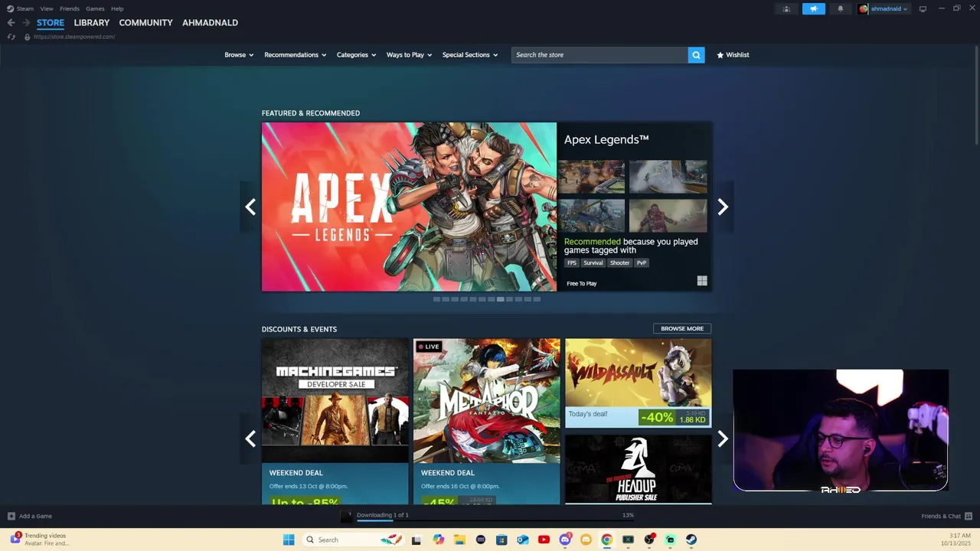Click the Add a Game plus icon
Screen dimensions: 980x551
pyautogui.click(x=11, y=516)
